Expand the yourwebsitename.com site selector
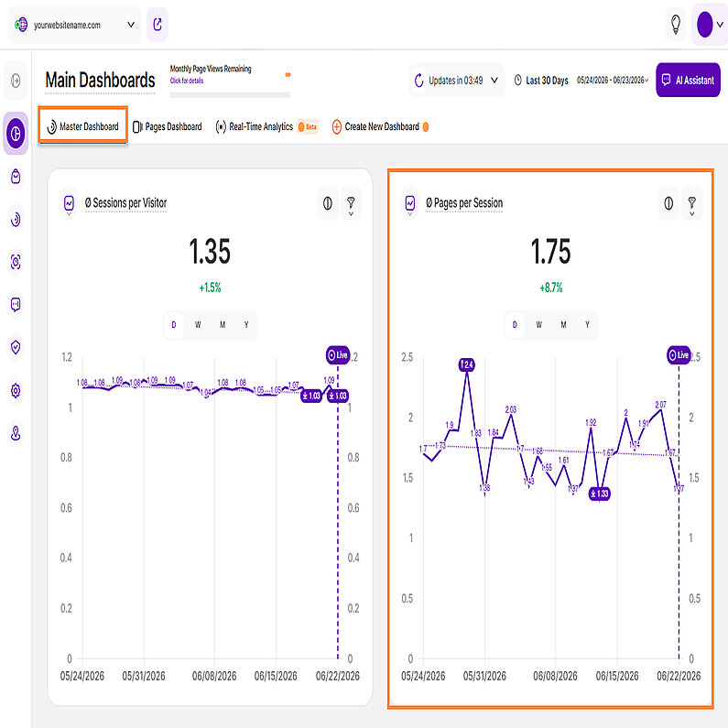Viewport: 728px width, 728px height. coord(74,25)
